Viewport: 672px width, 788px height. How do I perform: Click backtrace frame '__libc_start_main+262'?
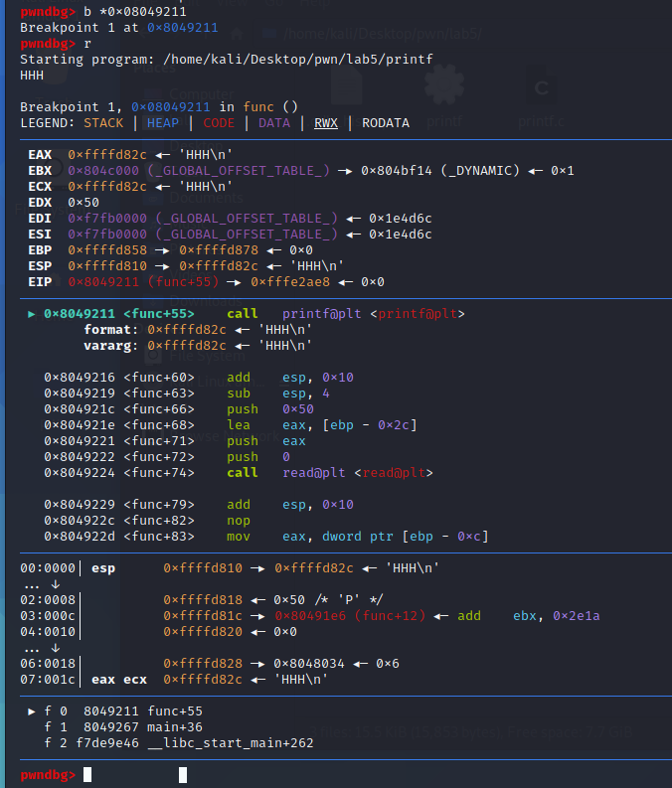[231, 742]
